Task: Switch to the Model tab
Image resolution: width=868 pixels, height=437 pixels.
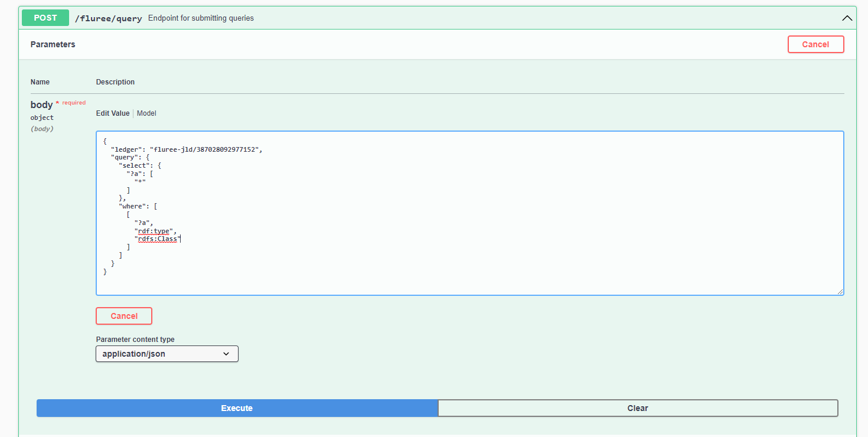Action: tap(146, 113)
